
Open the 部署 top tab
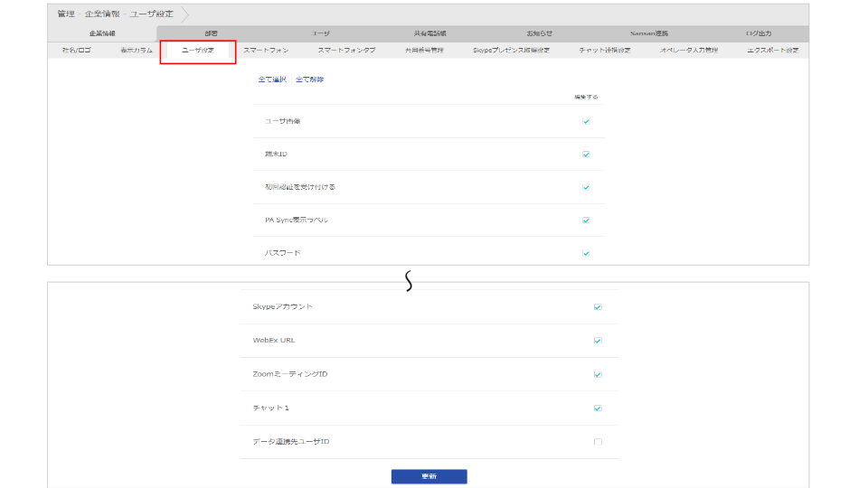[x=211, y=33]
